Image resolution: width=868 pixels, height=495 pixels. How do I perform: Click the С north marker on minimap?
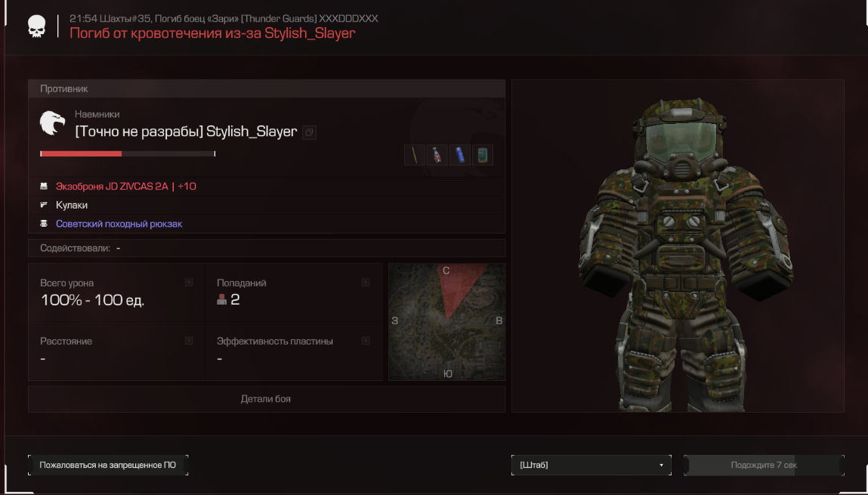(446, 271)
